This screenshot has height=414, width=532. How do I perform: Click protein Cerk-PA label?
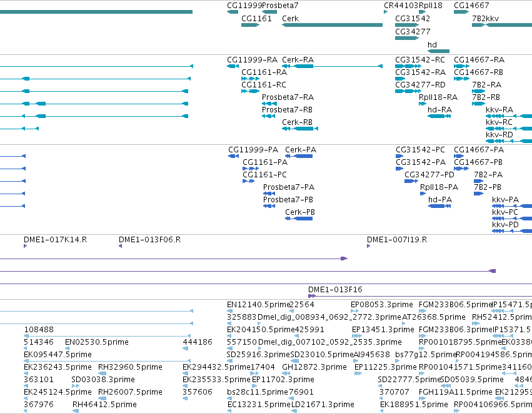[x=301, y=150]
